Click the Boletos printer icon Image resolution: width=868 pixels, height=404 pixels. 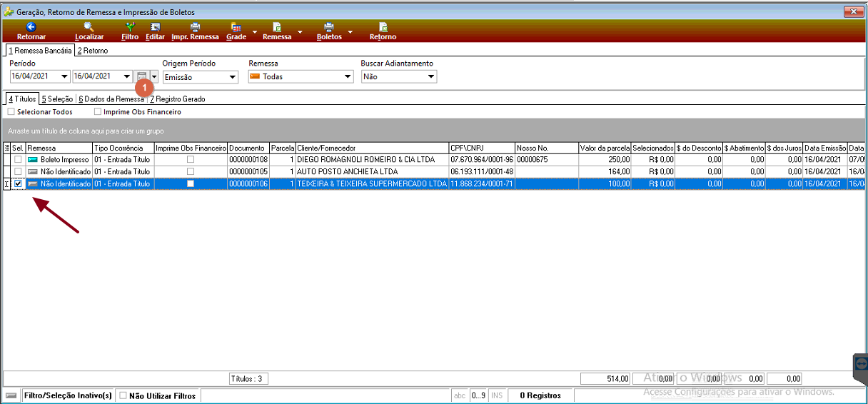click(329, 26)
